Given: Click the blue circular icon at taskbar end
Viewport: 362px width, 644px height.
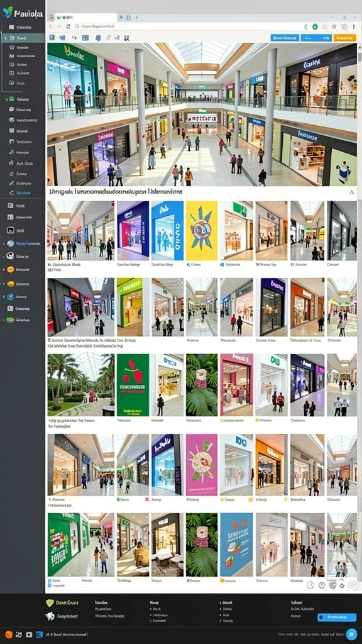Looking at the screenshot, I should pyautogui.click(x=351, y=634).
